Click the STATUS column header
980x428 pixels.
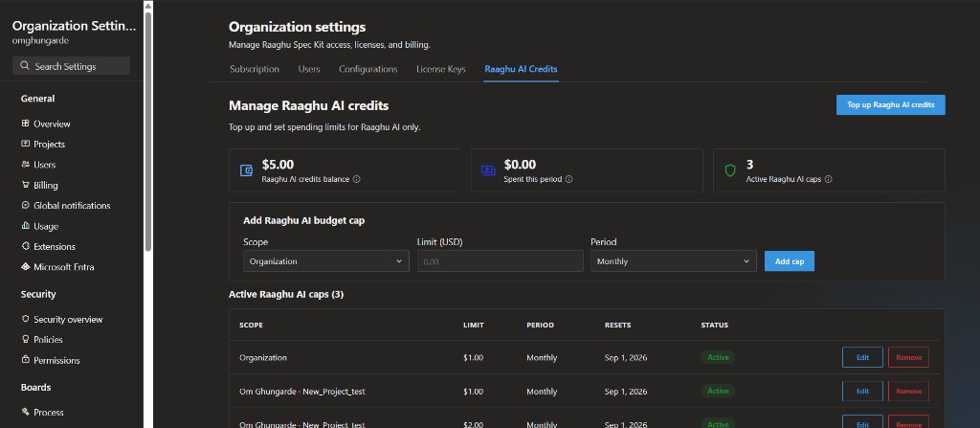[x=714, y=326]
